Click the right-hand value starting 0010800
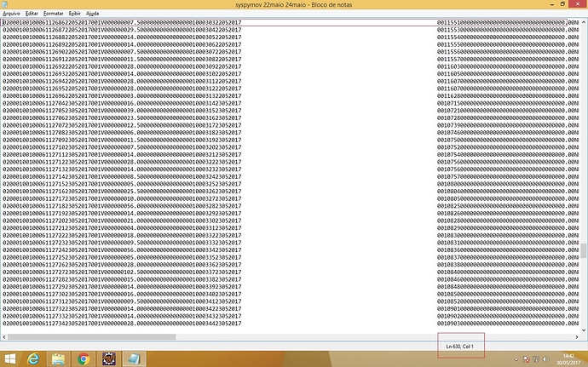 (508, 184)
